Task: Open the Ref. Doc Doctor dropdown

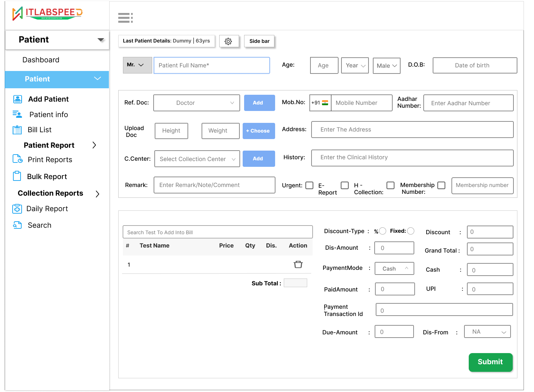Action: (197, 103)
